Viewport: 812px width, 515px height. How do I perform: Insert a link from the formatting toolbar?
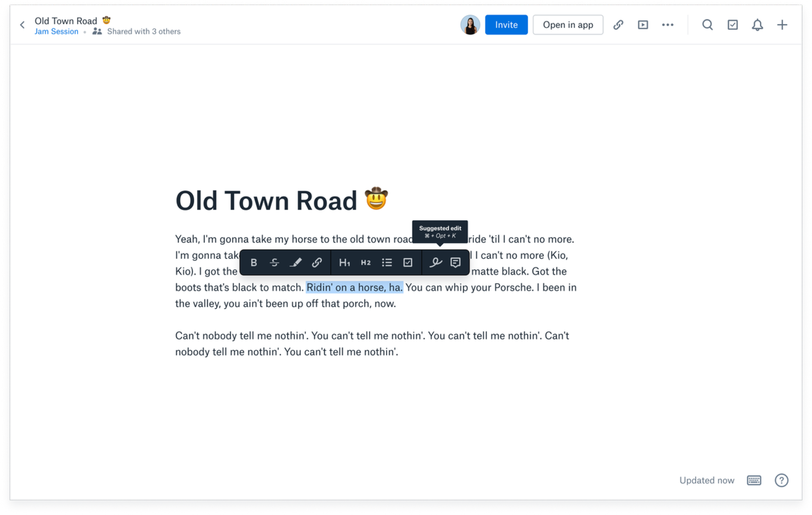click(x=317, y=263)
